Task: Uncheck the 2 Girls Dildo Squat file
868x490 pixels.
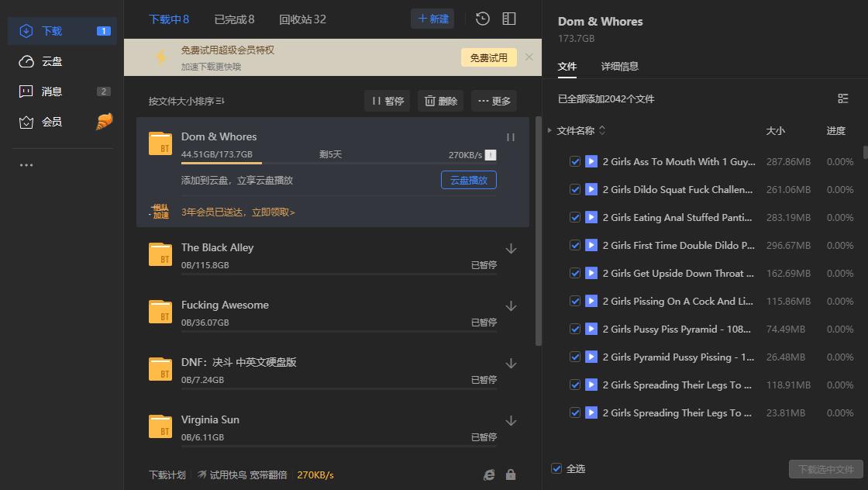Action: pyautogui.click(x=575, y=189)
